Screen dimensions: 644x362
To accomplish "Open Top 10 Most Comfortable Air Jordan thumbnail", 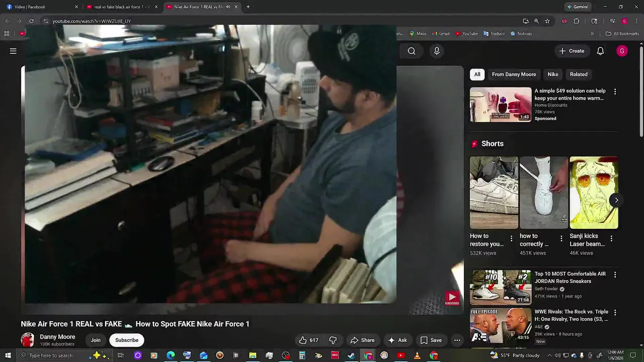I will (501, 287).
